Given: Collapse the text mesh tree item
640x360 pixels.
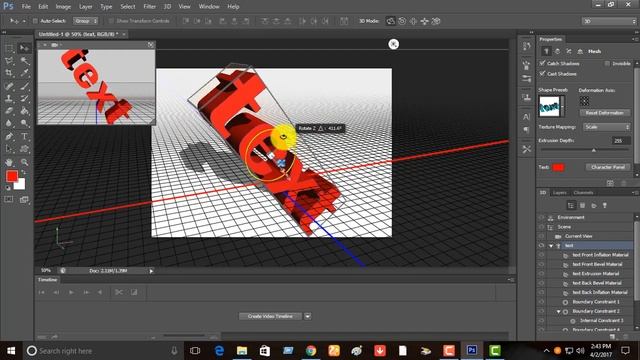Looking at the screenshot, I should coord(551,246).
